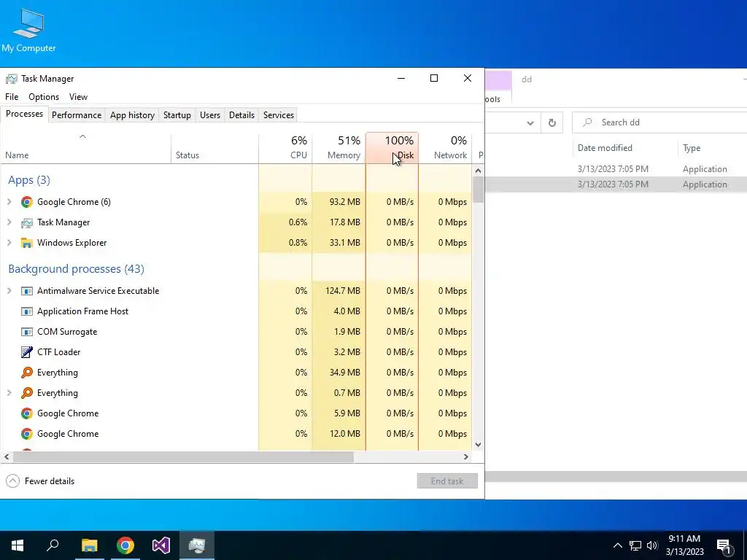The height and width of the screenshot is (560, 747).
Task: Click the process list vertical scrollbar thumb
Action: point(479,190)
